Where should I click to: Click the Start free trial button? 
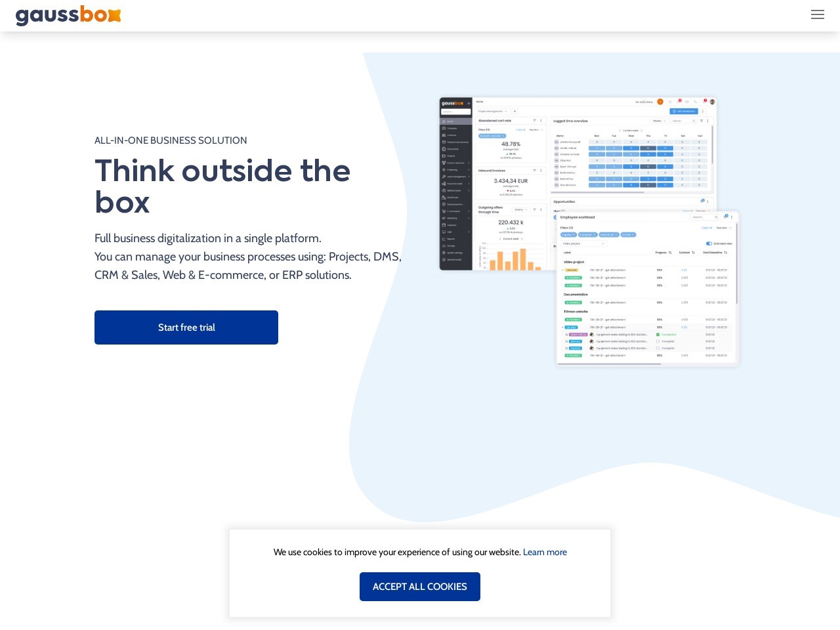click(x=186, y=327)
